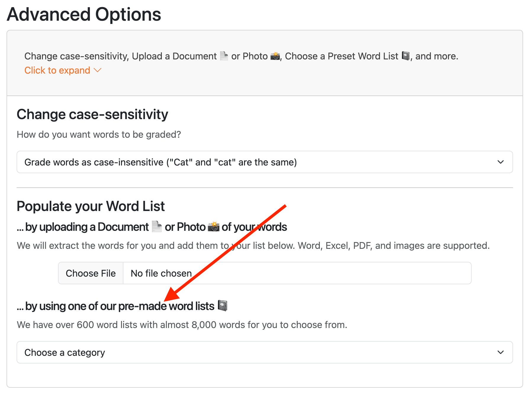Click the document icon in uploading heading
This screenshot has width=532, height=396.
(157, 226)
